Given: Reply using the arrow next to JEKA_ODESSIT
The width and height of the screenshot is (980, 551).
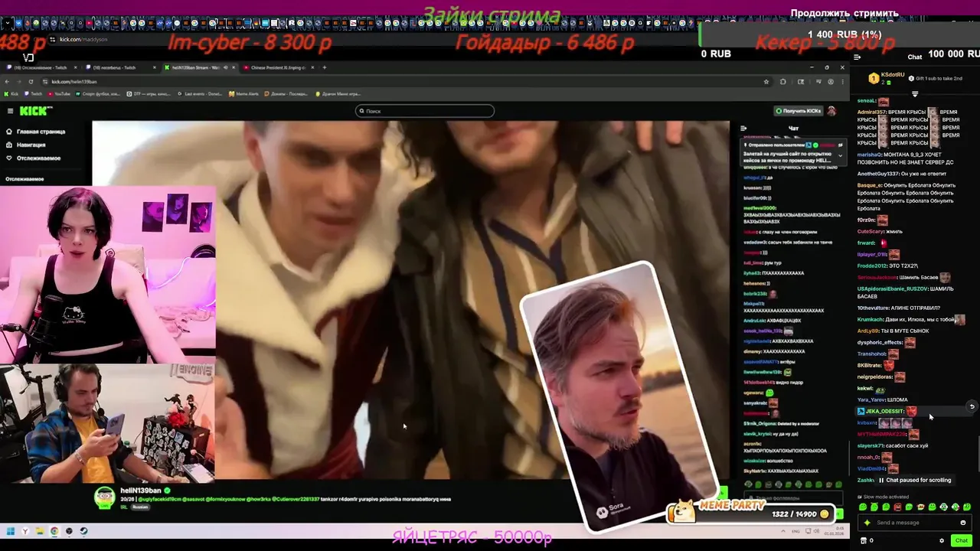Looking at the screenshot, I should [972, 406].
